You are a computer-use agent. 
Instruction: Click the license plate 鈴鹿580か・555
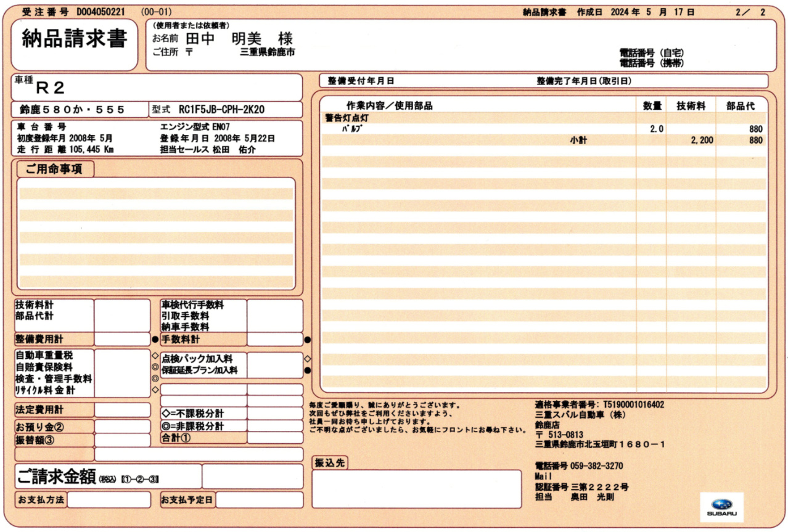(73, 110)
